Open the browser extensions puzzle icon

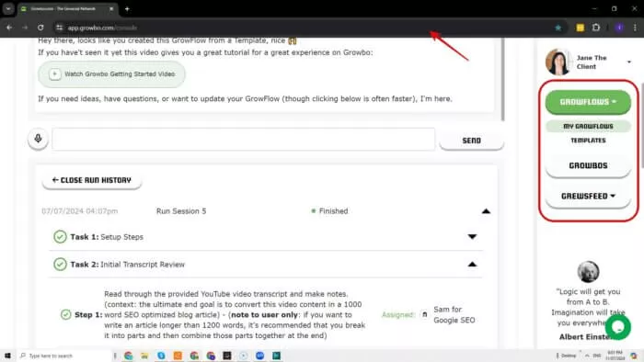pos(596,28)
